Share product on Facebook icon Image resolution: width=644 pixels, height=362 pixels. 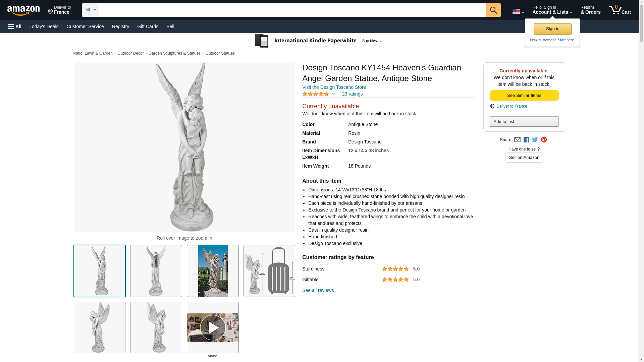pos(526,140)
